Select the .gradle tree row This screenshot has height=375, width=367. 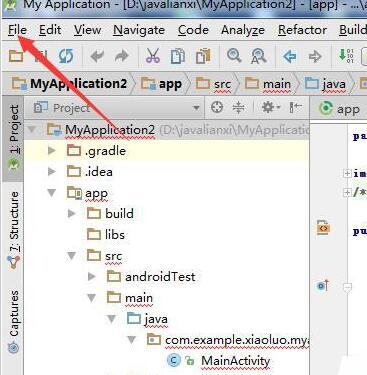(167, 151)
